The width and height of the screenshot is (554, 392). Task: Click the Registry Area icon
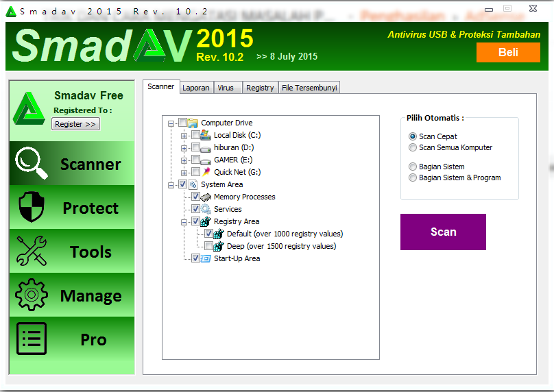pos(206,221)
